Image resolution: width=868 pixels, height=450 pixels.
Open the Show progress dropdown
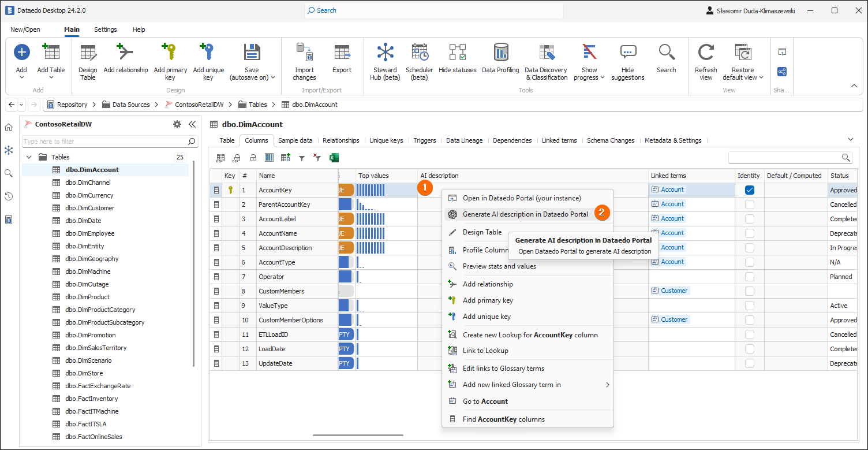click(x=602, y=77)
